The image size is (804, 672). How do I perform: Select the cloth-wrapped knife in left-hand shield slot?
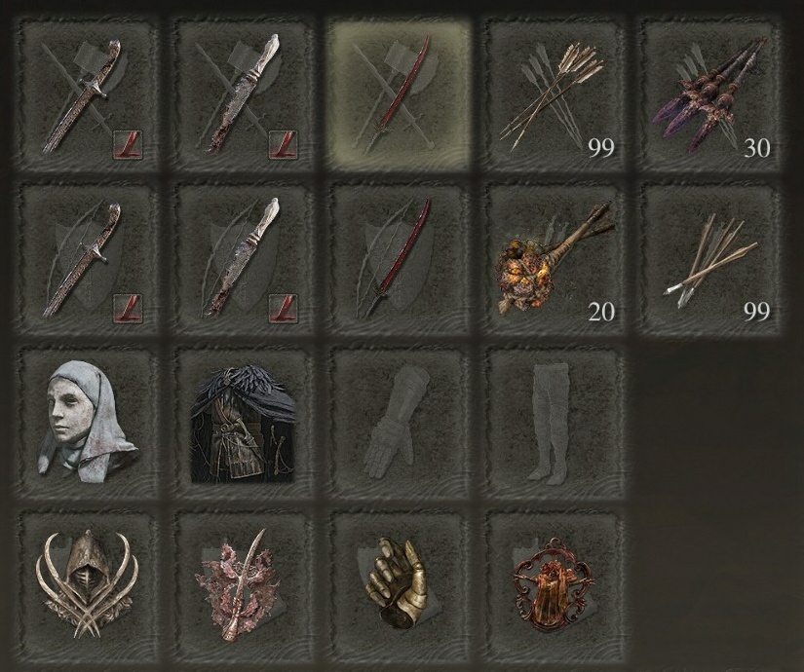[x=243, y=259]
